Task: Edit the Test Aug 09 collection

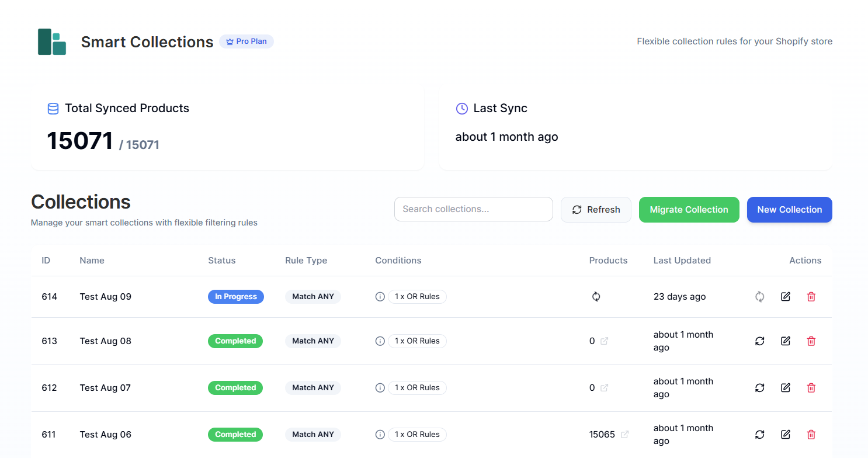Action: coord(785,296)
